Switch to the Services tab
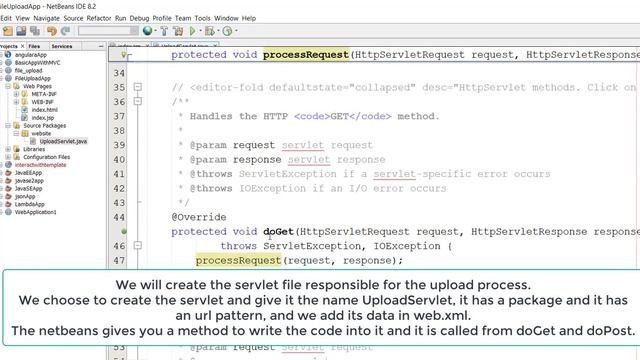 (62, 46)
